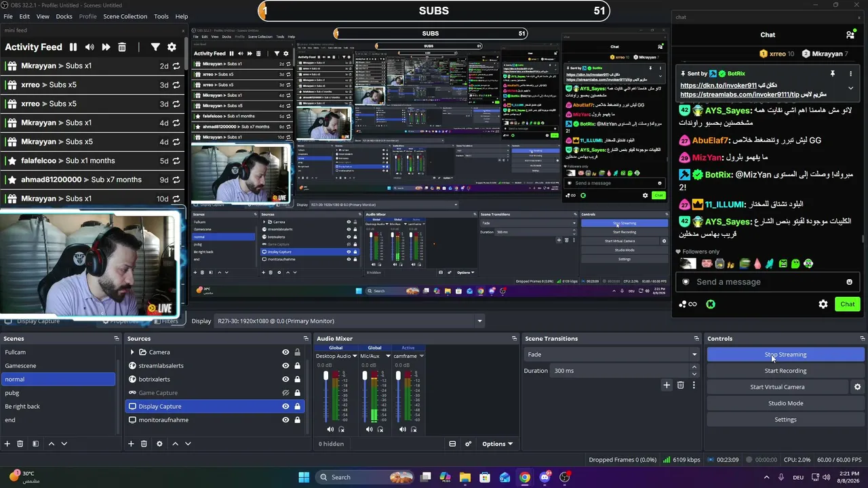The height and width of the screenshot is (488, 868).
Task: Open chat settings gear icon
Action: point(823,304)
